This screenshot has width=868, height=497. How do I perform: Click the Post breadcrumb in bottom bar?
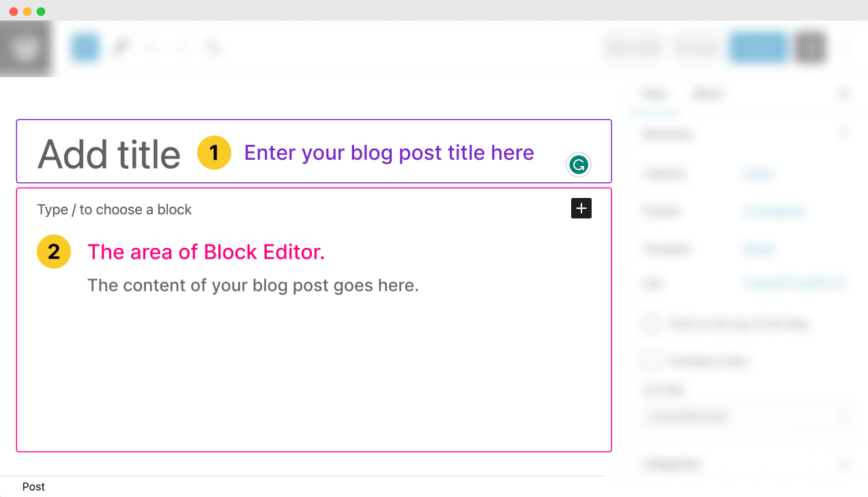tap(33, 487)
